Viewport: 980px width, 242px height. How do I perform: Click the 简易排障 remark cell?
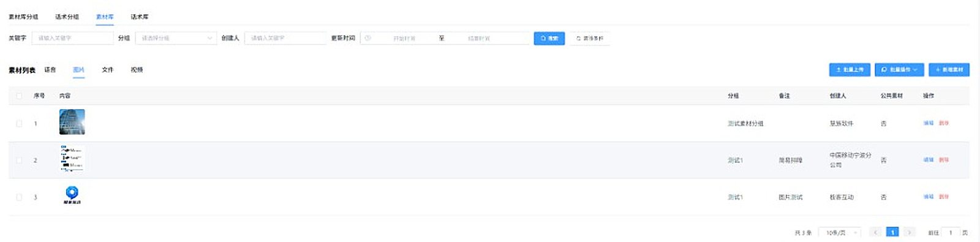(791, 161)
